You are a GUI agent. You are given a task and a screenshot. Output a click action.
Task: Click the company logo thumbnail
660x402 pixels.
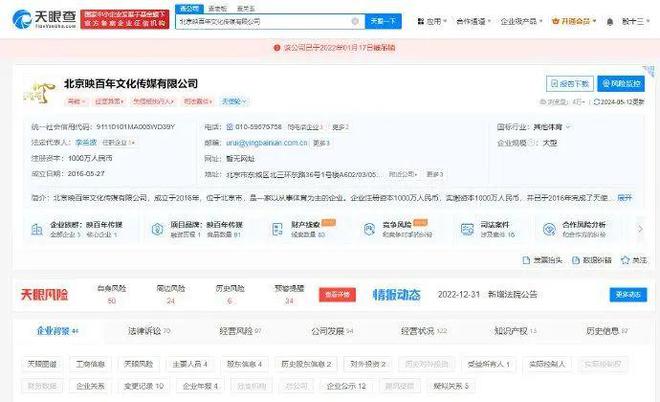click(x=39, y=92)
